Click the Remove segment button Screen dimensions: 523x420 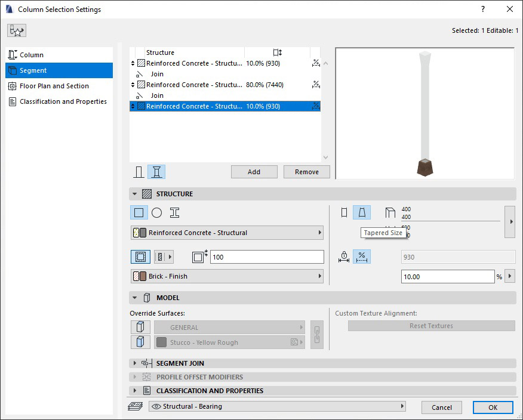307,172
